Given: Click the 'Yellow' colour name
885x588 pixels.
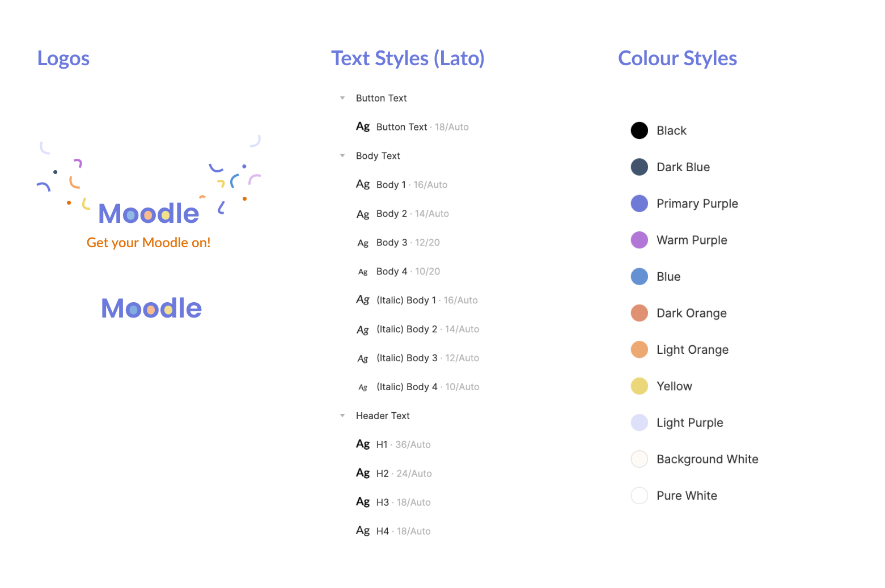Looking at the screenshot, I should point(675,386).
